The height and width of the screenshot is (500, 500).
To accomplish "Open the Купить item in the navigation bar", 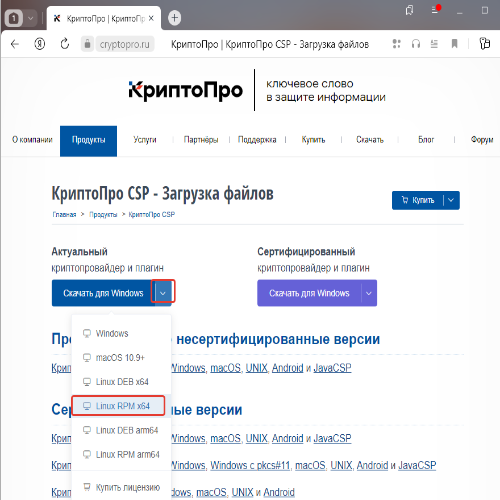I will click(313, 140).
